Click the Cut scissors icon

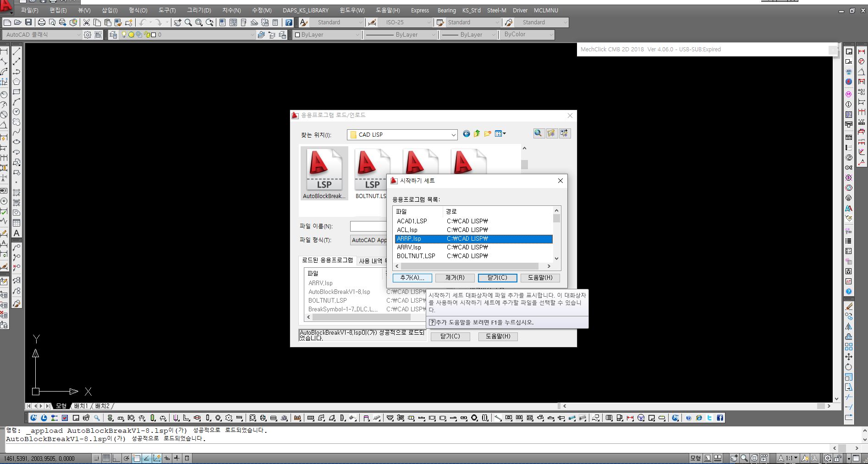click(x=86, y=22)
